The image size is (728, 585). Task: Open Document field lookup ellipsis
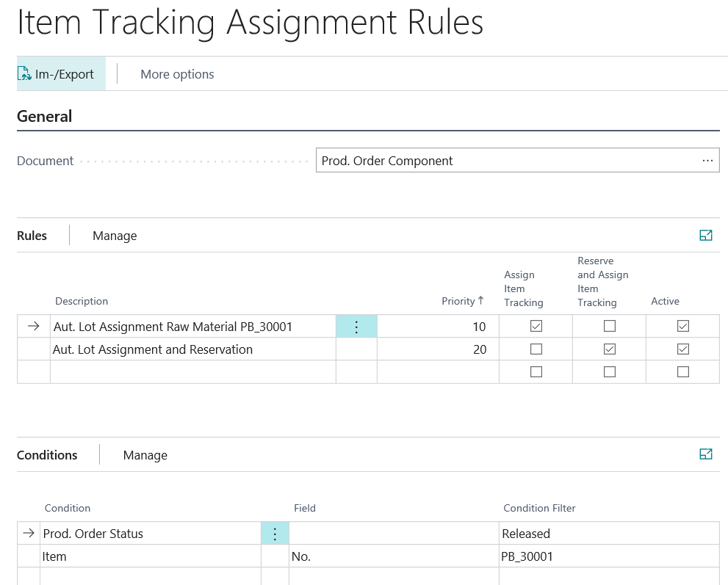click(x=707, y=161)
